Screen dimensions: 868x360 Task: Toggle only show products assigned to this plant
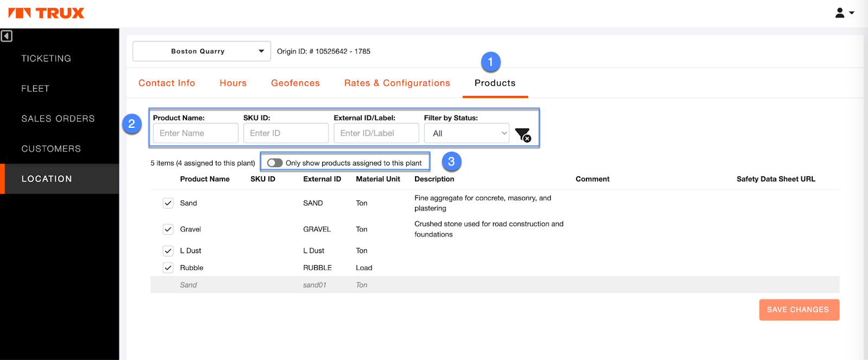275,163
